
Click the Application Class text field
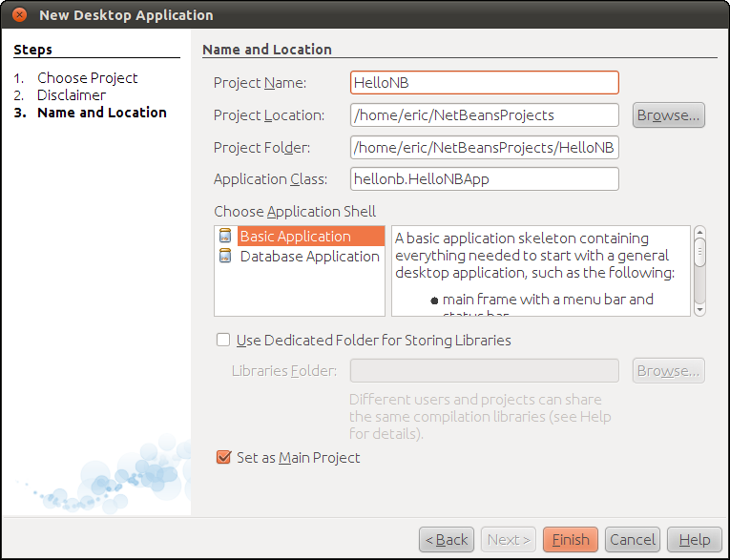[485, 179]
